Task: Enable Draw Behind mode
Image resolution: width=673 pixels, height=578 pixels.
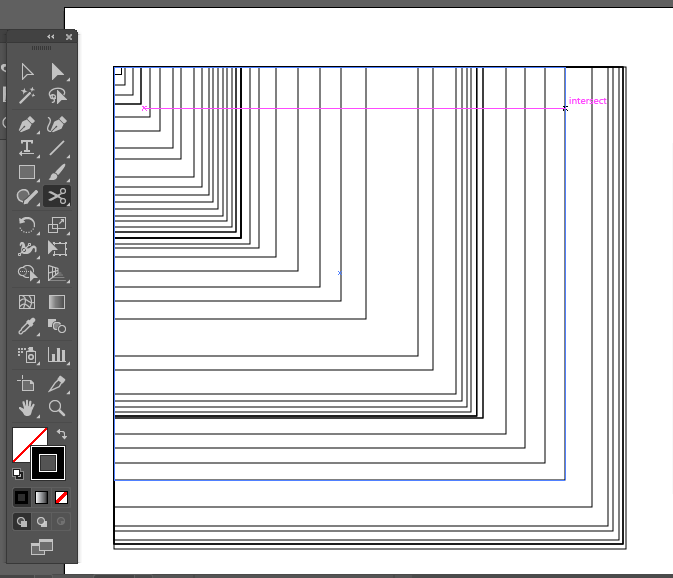Action: [41, 522]
